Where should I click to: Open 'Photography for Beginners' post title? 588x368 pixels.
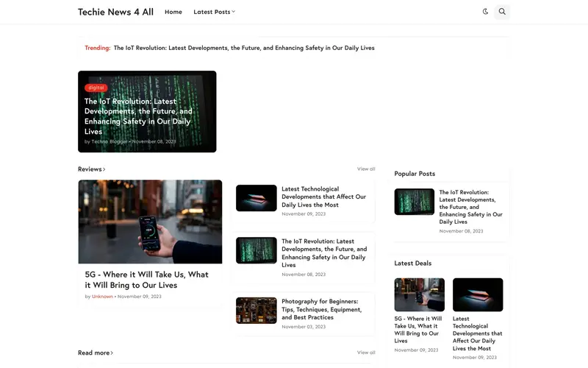coord(322,309)
